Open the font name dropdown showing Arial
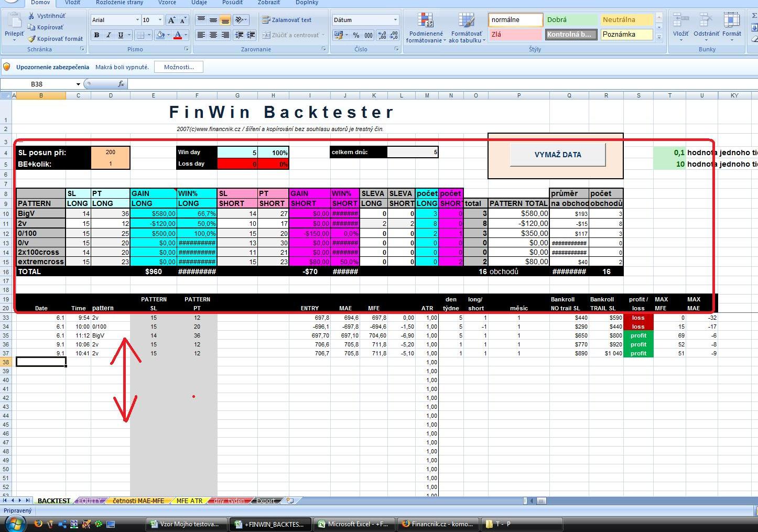Screen dimensions: 758x532 tap(138, 20)
